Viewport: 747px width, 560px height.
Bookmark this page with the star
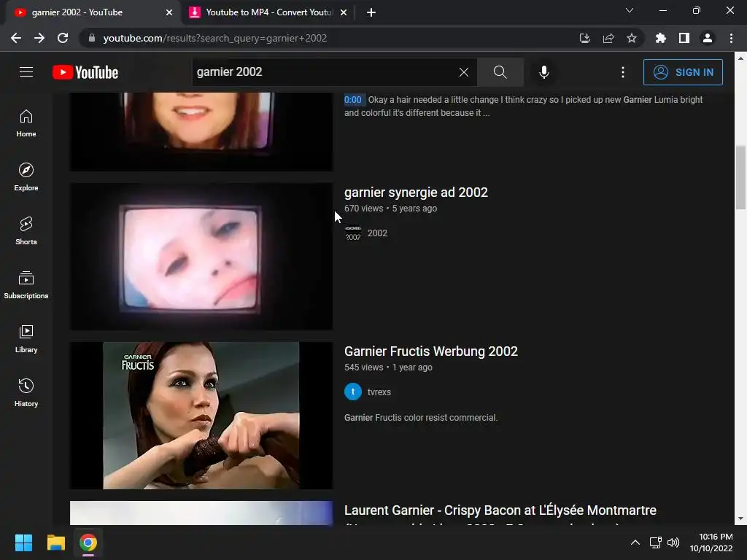632,38
